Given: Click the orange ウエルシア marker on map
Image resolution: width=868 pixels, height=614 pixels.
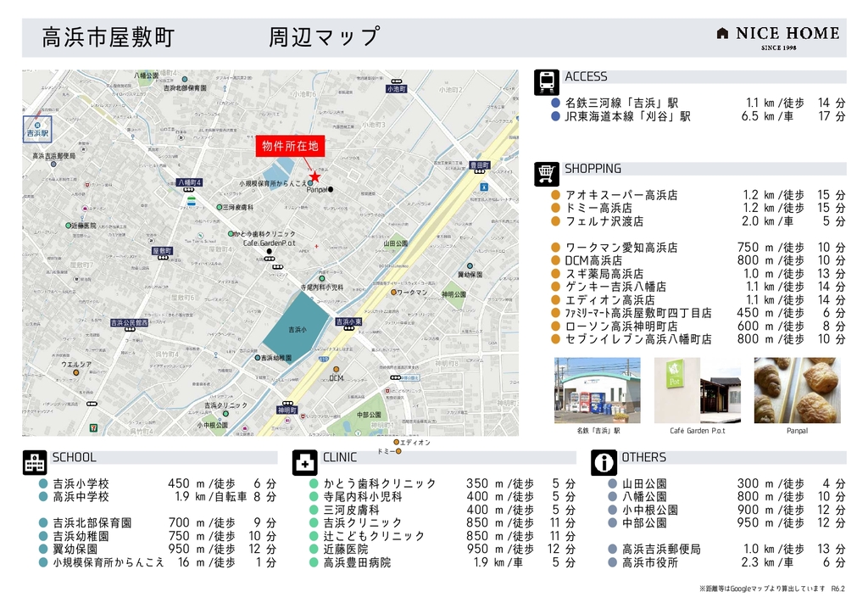Looking at the screenshot, I should click(75, 372).
